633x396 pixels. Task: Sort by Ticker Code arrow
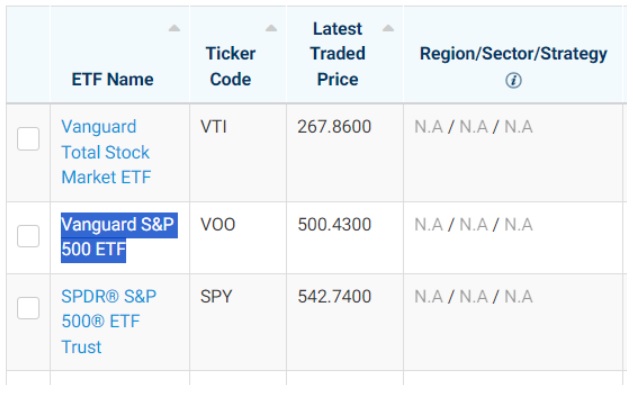(x=271, y=28)
